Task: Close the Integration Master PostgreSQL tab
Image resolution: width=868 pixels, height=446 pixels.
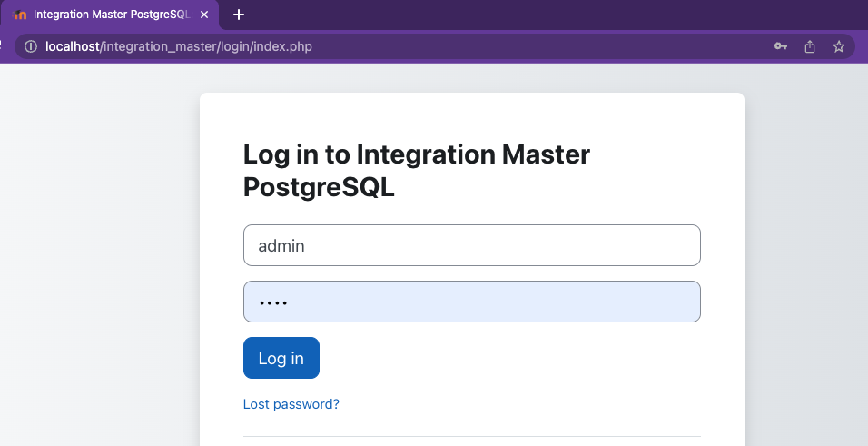Action: (204, 15)
